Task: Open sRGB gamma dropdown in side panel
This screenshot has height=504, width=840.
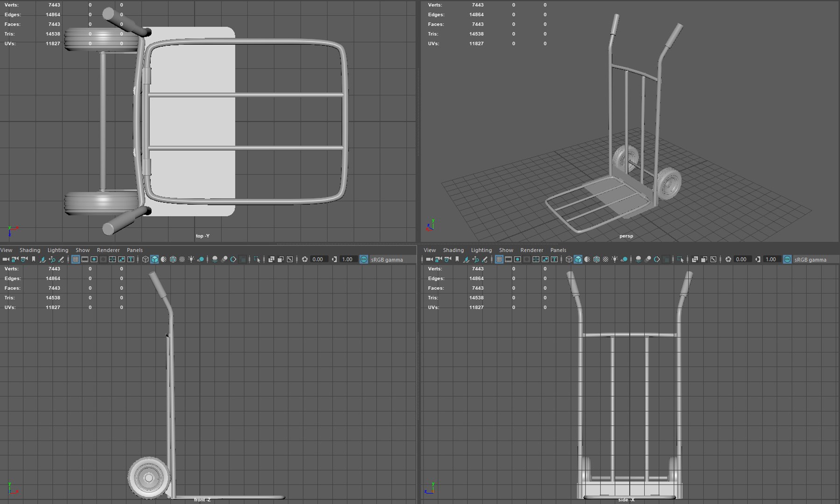Action: (x=810, y=260)
